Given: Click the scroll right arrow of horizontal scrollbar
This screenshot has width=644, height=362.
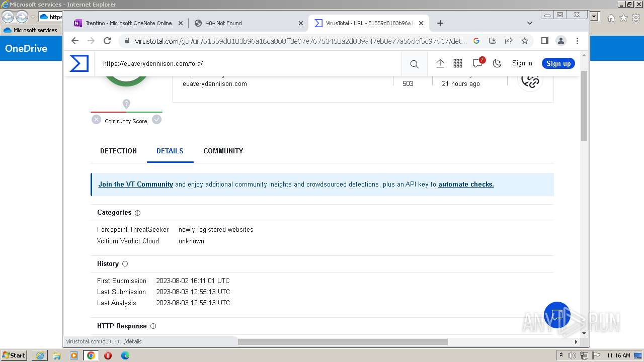Looking at the screenshot, I should tap(576, 342).
